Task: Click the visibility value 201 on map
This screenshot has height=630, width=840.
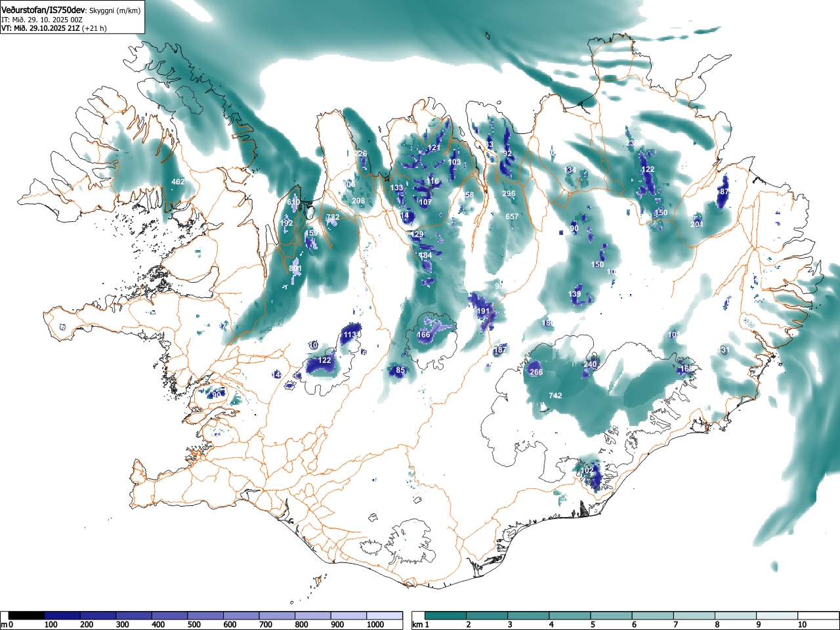Action: [x=697, y=224]
